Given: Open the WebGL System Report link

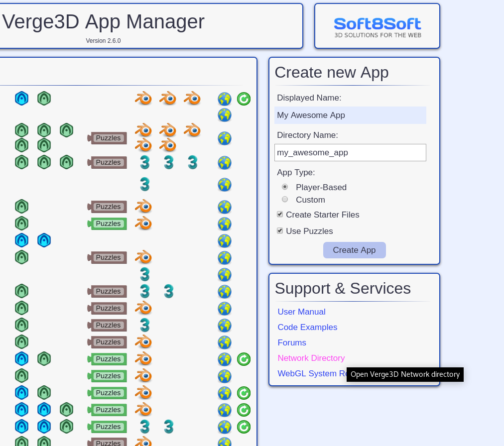Looking at the screenshot, I should 312,373.
